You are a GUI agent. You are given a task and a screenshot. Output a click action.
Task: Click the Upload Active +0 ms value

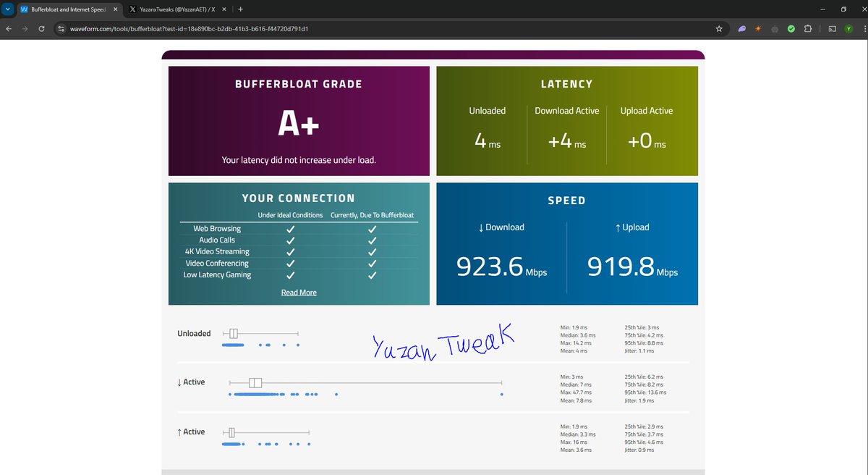647,140
